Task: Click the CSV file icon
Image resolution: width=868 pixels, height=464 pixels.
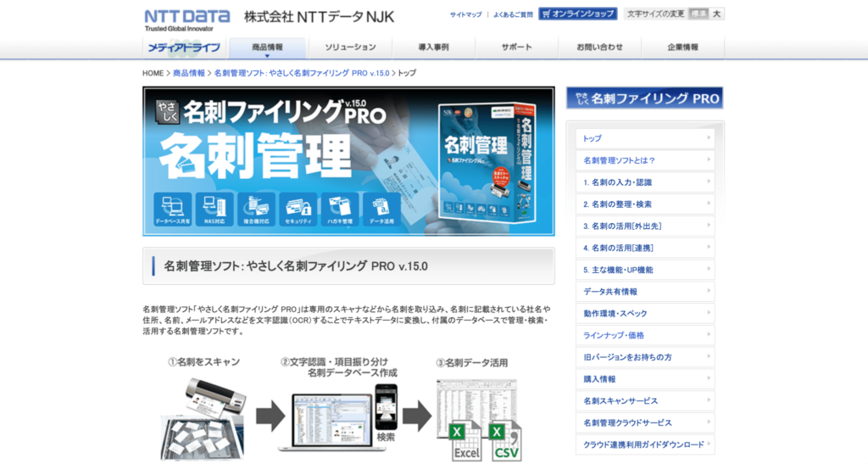Action: (x=505, y=441)
